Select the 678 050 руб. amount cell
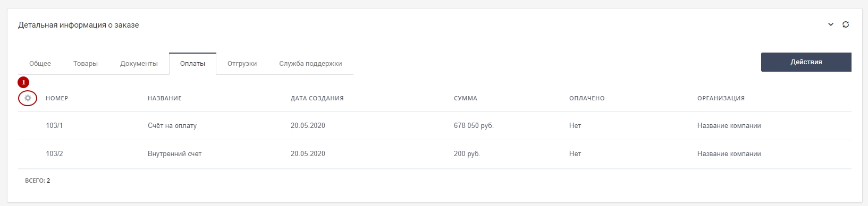The image size is (868, 206). click(x=474, y=126)
